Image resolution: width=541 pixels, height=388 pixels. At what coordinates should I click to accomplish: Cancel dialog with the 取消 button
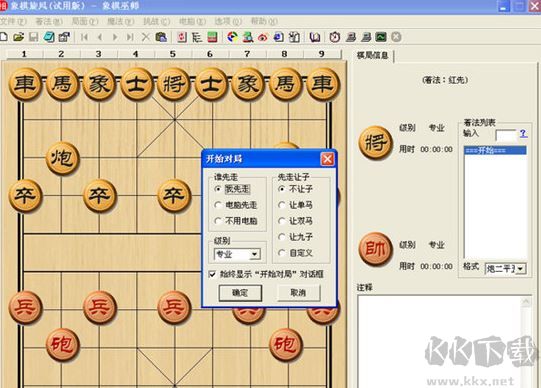(x=298, y=293)
